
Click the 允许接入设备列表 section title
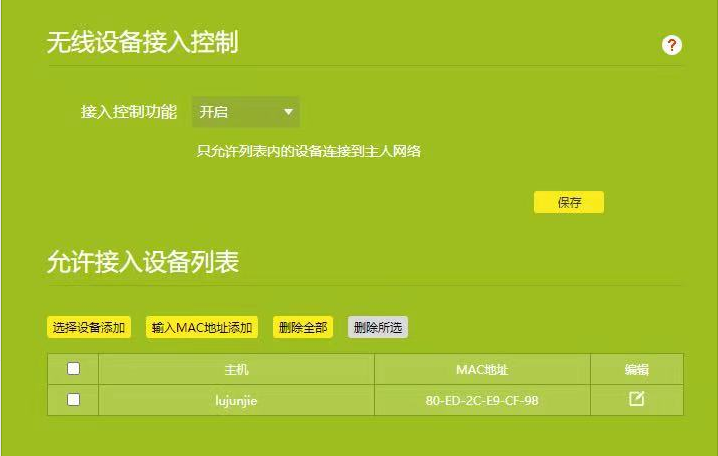click(142, 262)
